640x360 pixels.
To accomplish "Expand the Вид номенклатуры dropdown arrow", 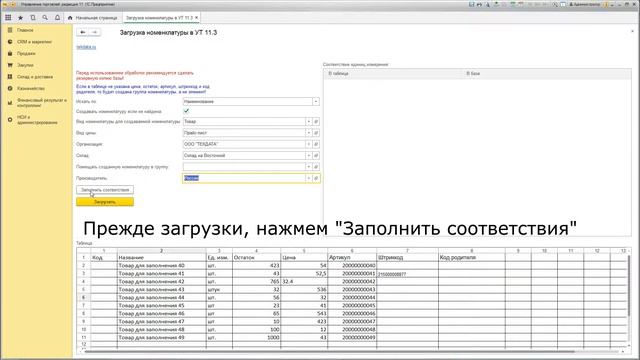I will coord(309,122).
